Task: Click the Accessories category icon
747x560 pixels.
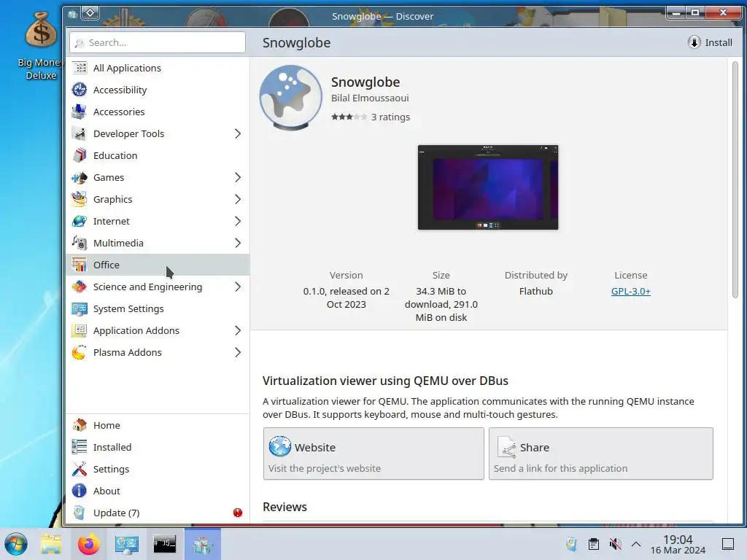Action: click(x=80, y=112)
